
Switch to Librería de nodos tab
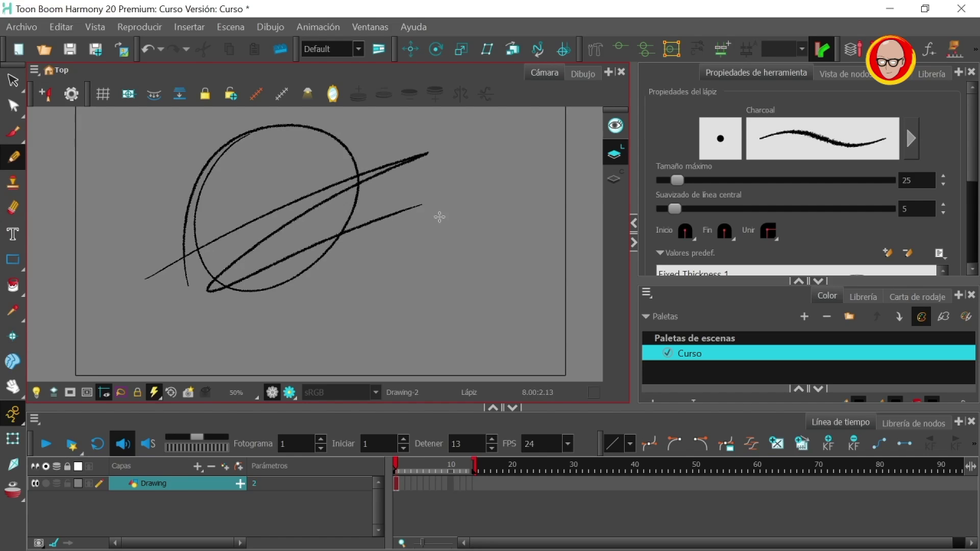tap(913, 423)
